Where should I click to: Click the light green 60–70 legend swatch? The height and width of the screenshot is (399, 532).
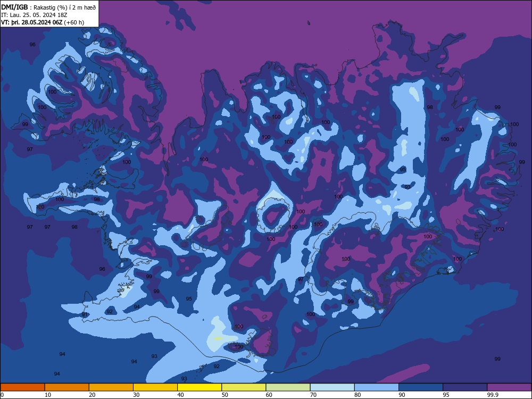[288, 387]
